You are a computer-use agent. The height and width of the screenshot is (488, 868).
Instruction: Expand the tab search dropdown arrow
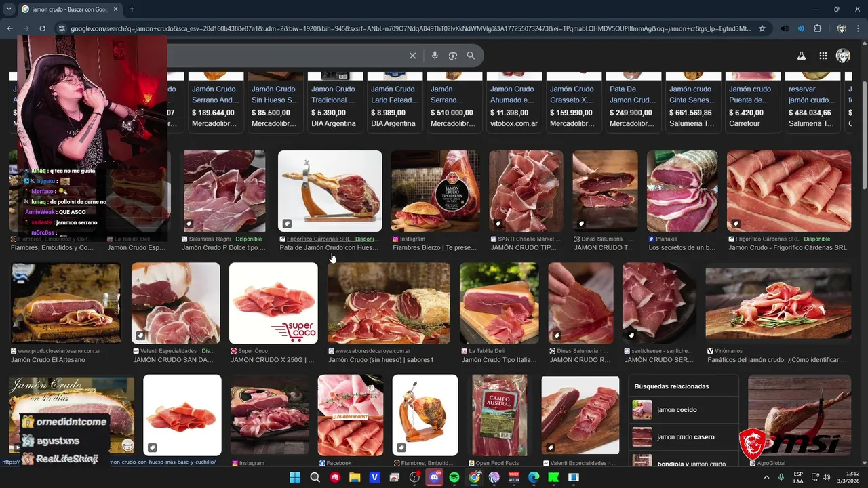[x=9, y=9]
